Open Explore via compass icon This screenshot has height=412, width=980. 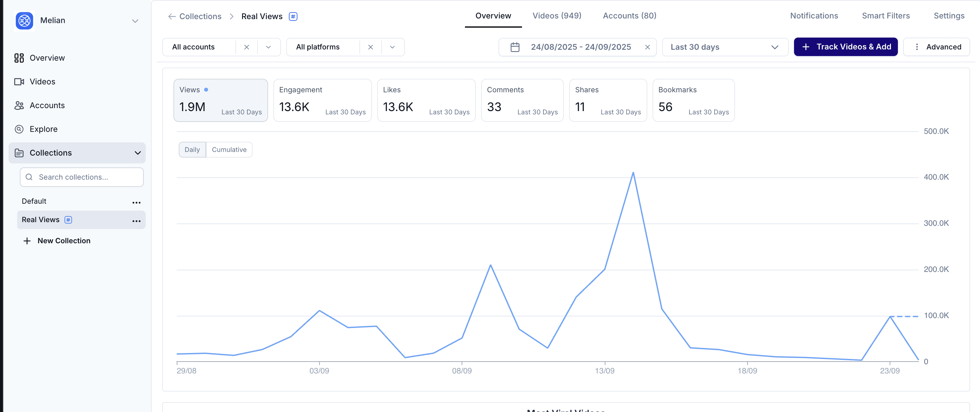click(x=19, y=129)
